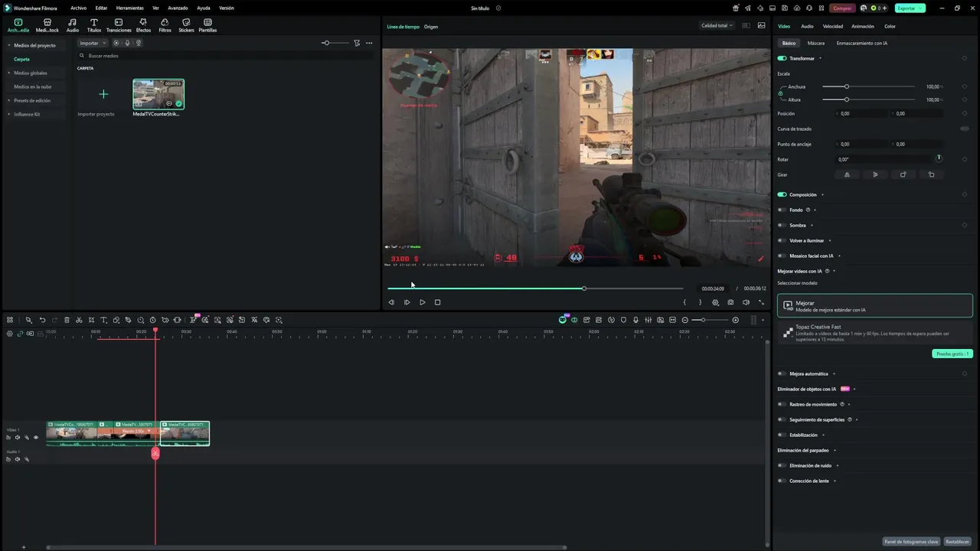Enable the Fondo switch
980x551 pixels.
[782, 210]
